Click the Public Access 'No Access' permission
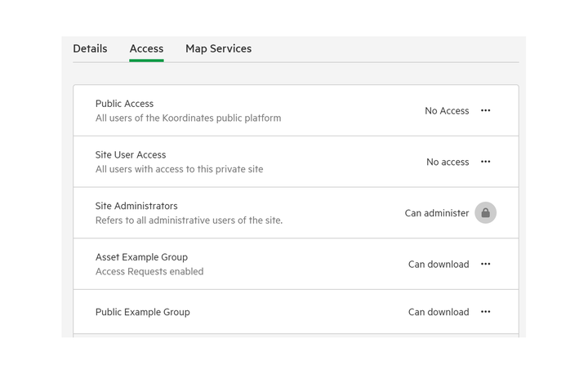 click(447, 111)
